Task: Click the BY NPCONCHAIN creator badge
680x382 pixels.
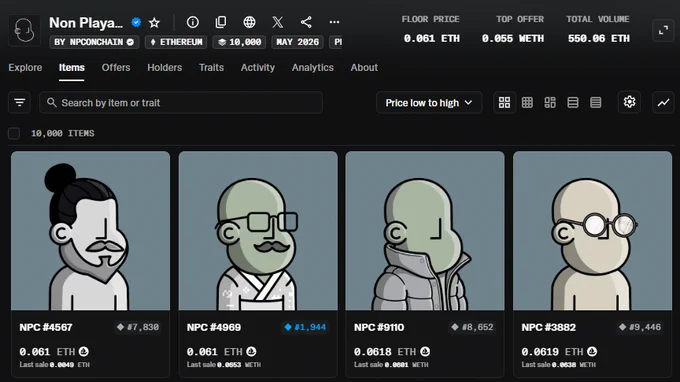Action: pos(94,42)
